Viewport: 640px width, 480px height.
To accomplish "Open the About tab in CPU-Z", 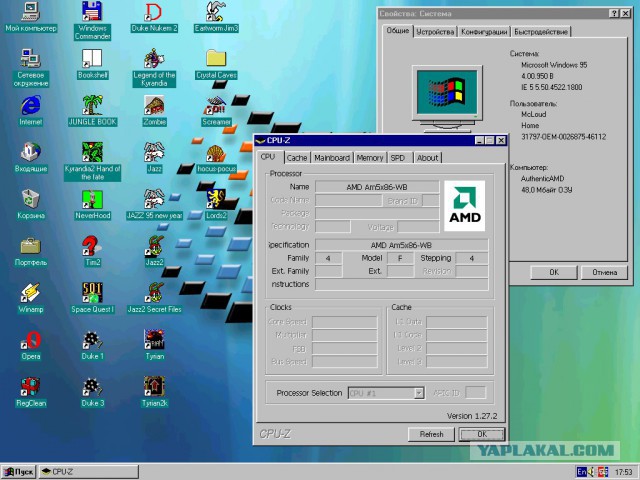I will [x=427, y=158].
